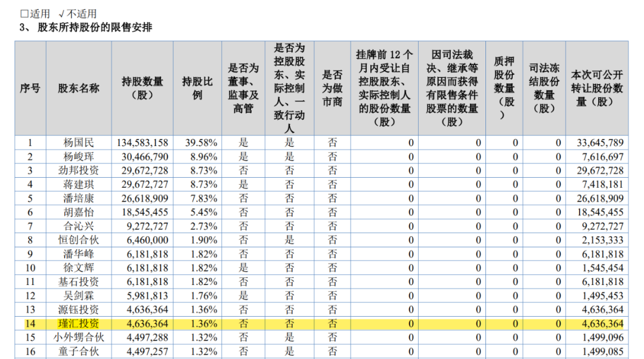Click the checked 不适用 option

tap(78, 14)
